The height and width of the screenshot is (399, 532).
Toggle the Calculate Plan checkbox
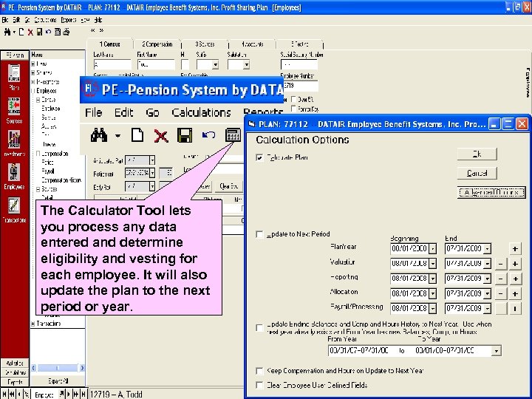[x=259, y=158]
